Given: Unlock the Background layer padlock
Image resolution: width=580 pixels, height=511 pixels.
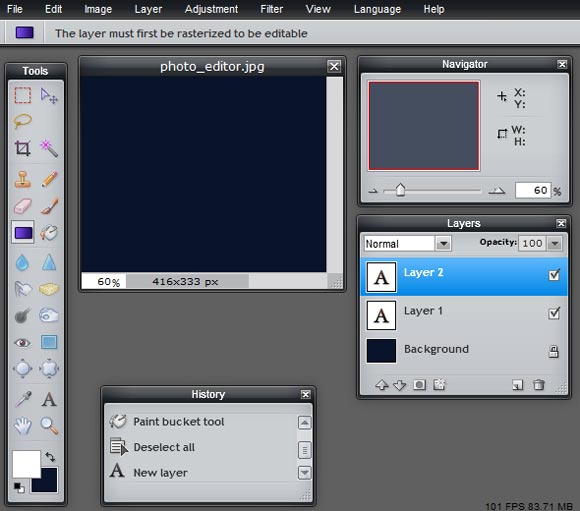Looking at the screenshot, I should pos(553,351).
